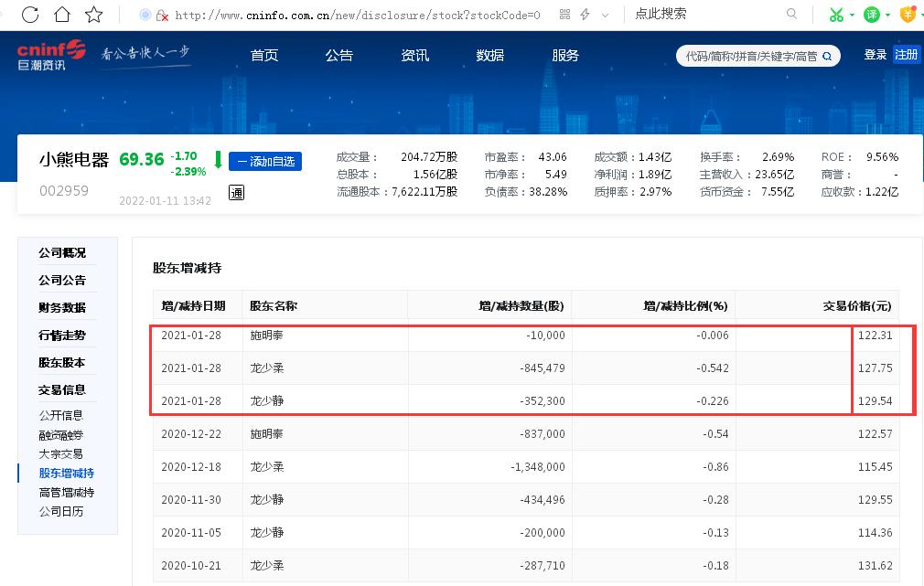Open 高管增减持 in the sidebar
Viewport: 924px width, 586px height.
(x=67, y=492)
